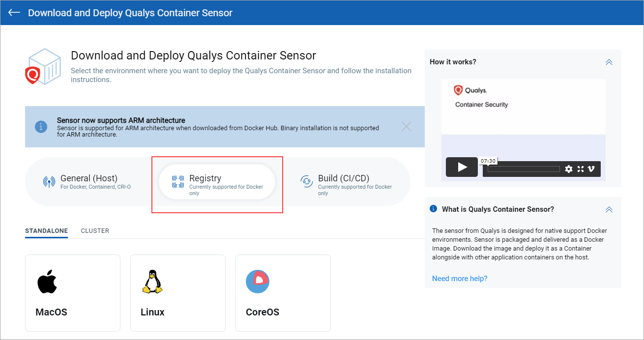Screen dimensions: 644x340
Task: Select the Registry environment option
Action: (217, 182)
